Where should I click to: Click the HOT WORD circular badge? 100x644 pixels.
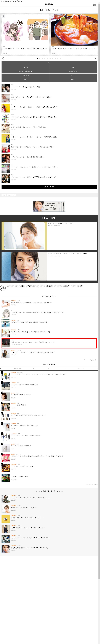pyautogui.click(x=3, y=288)
